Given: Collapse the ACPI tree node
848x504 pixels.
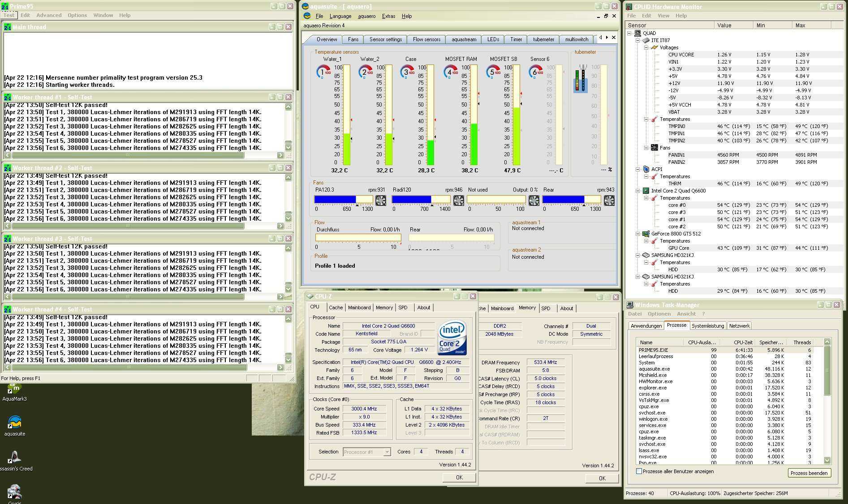Looking at the screenshot, I should click(x=638, y=169).
